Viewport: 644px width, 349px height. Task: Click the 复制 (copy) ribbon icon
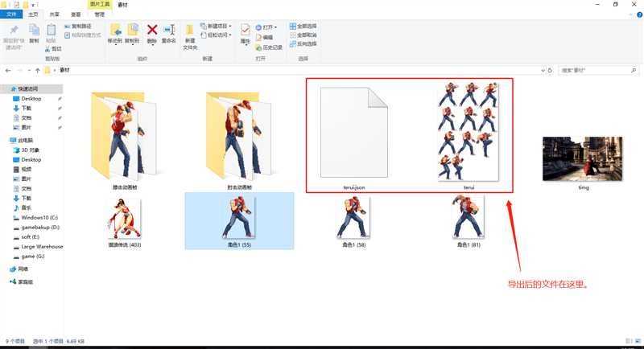click(x=34, y=30)
